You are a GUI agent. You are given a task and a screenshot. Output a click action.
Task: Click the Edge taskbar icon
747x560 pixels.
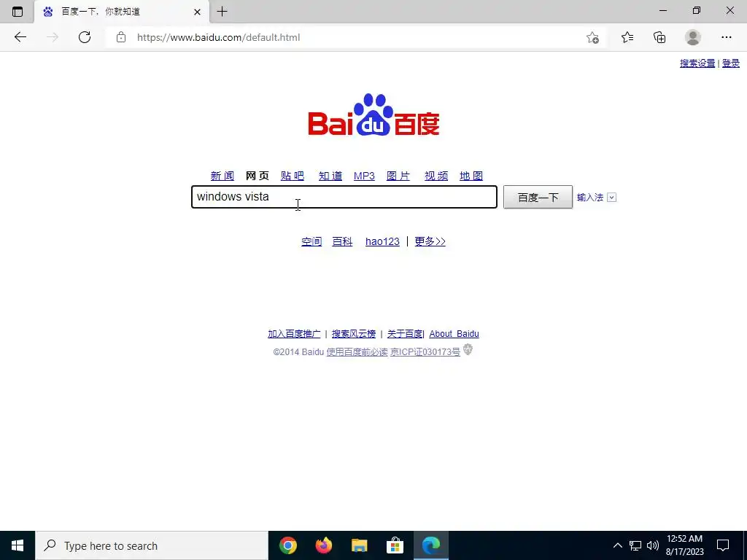pyautogui.click(x=431, y=545)
